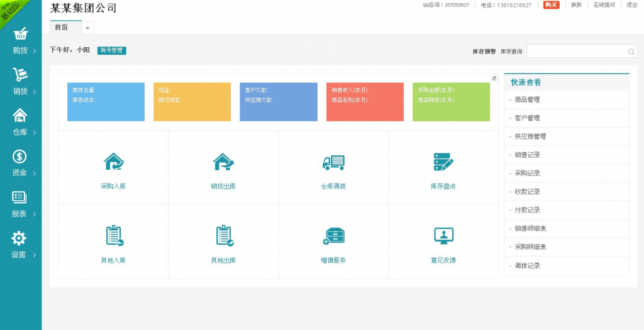Expand the 仓库 sidebar chevron
This screenshot has height=330, width=644.
[35, 133]
